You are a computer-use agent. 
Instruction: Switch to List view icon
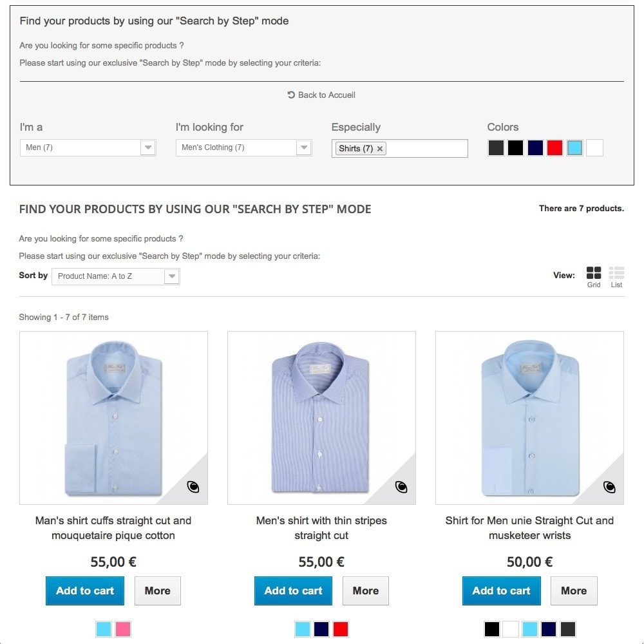coord(616,273)
